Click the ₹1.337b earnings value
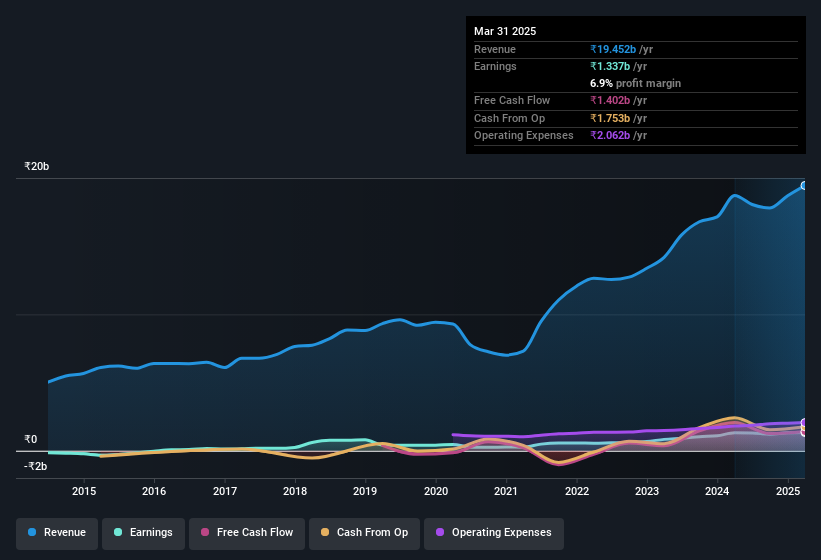The width and height of the screenshot is (821, 560). [610, 66]
